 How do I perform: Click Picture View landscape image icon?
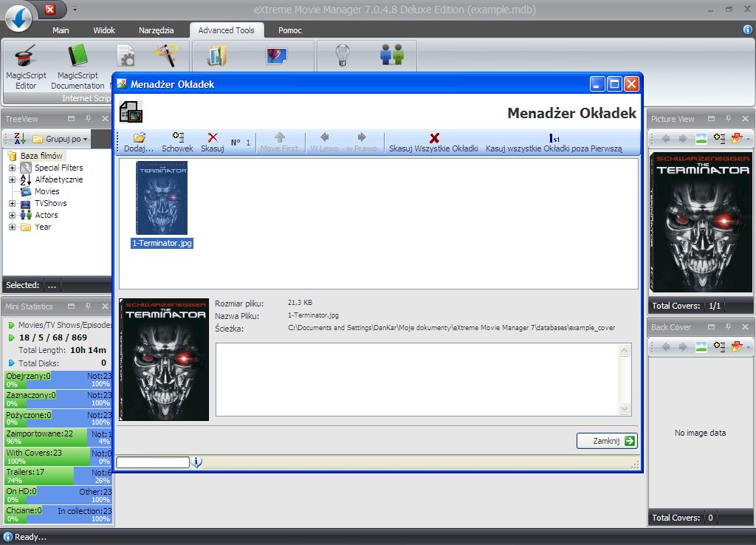tap(701, 139)
